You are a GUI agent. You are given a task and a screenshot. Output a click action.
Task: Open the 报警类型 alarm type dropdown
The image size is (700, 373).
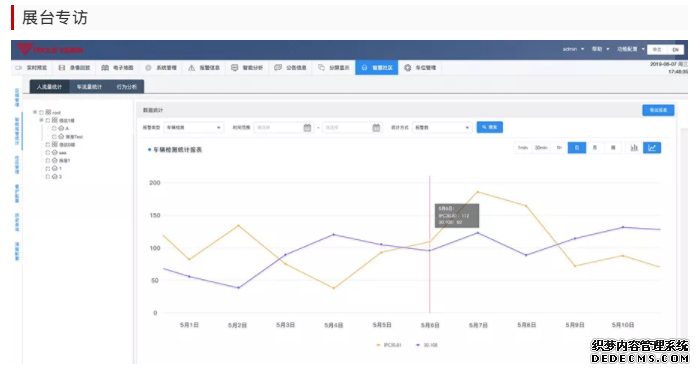point(193,128)
